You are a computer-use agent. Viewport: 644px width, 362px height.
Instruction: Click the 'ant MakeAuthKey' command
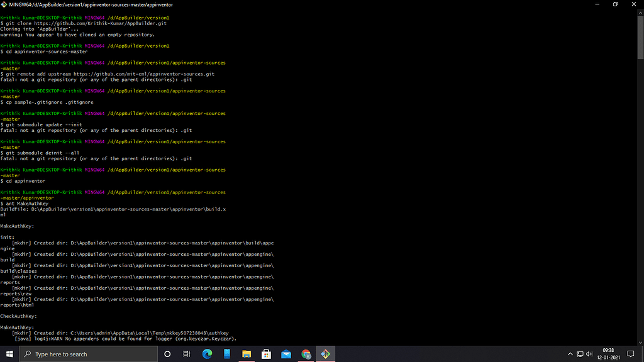pyautogui.click(x=25, y=204)
